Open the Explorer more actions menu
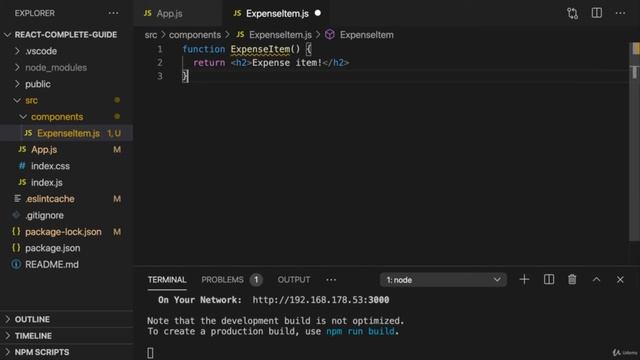The width and height of the screenshot is (640, 360). click(x=113, y=13)
